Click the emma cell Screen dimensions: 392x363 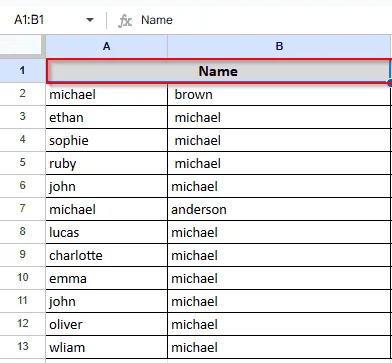pyautogui.click(x=106, y=278)
